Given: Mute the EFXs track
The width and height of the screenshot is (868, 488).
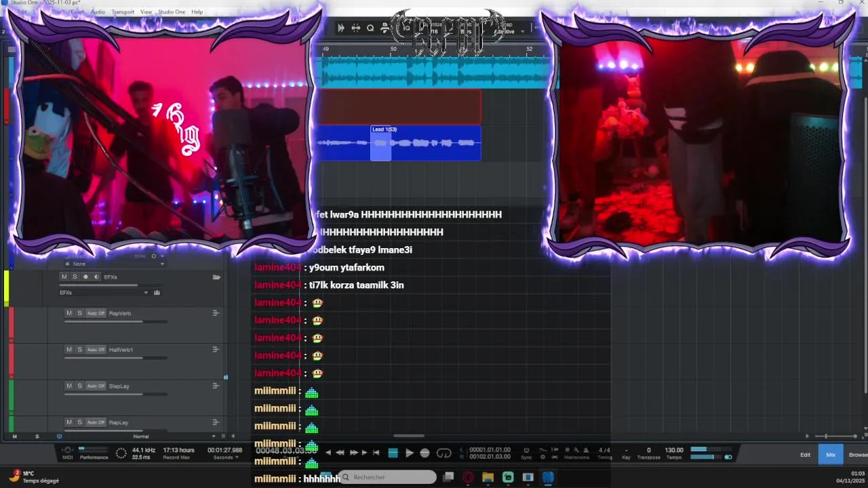Looking at the screenshot, I should click(x=64, y=277).
